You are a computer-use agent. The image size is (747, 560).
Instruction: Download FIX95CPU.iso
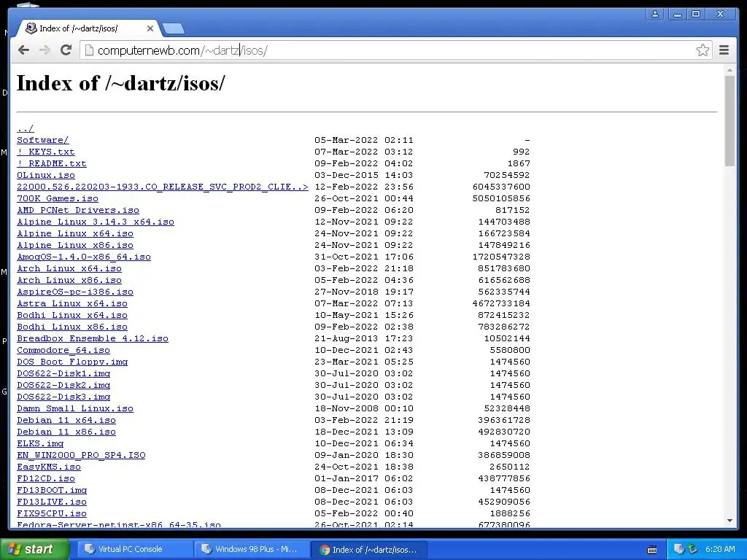click(x=52, y=513)
